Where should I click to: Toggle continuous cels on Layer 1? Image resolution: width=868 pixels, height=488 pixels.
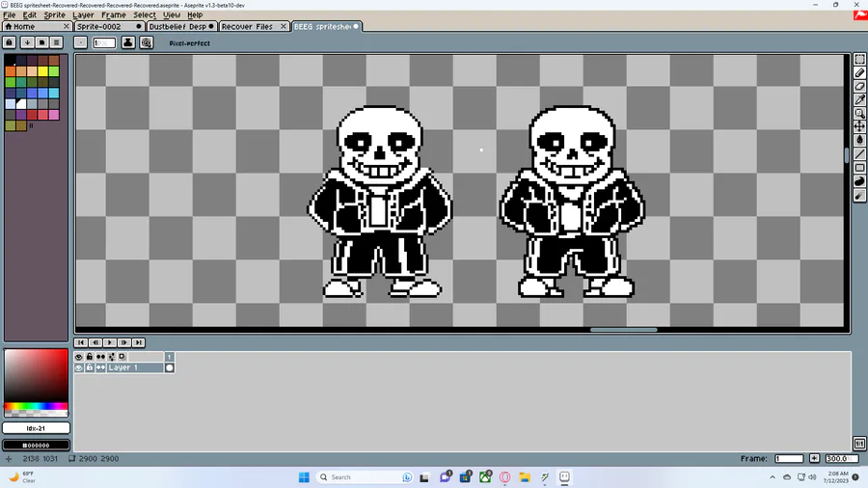[x=100, y=367]
